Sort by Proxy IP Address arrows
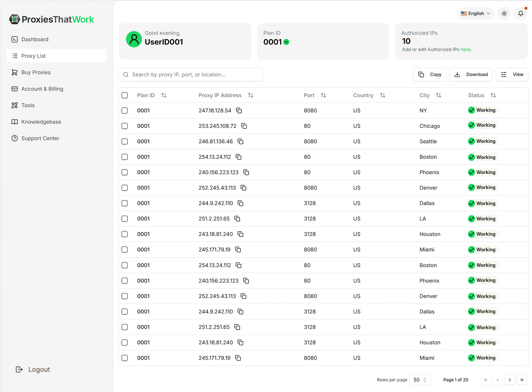The width and height of the screenshot is (532, 392). pyautogui.click(x=251, y=95)
